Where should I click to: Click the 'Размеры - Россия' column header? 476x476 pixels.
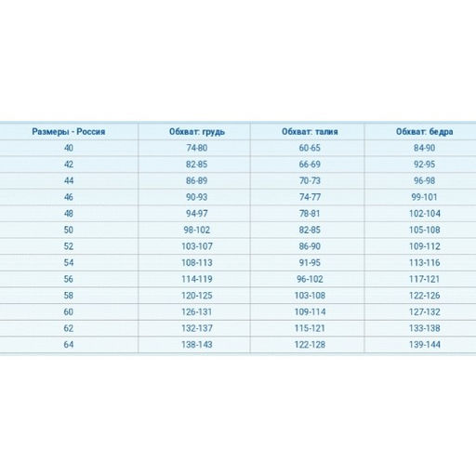point(69,132)
